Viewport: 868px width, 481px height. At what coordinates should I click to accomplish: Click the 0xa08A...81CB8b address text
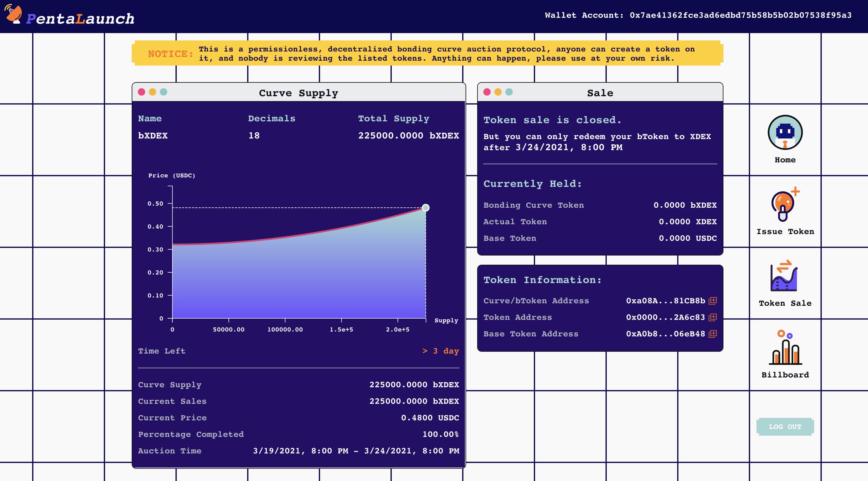pyautogui.click(x=665, y=301)
